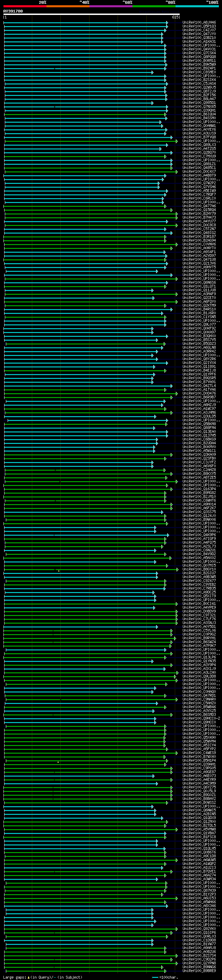Select hit label UniRef100_B8LA47

coord(199,99)
